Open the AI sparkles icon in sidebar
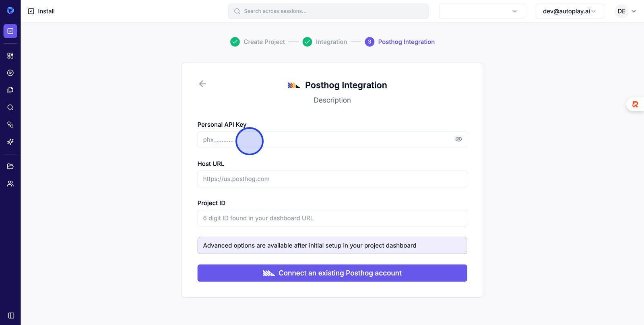 pos(10,142)
